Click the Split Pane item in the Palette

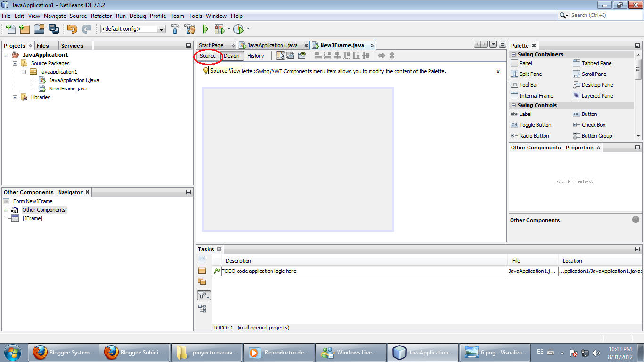click(528, 74)
